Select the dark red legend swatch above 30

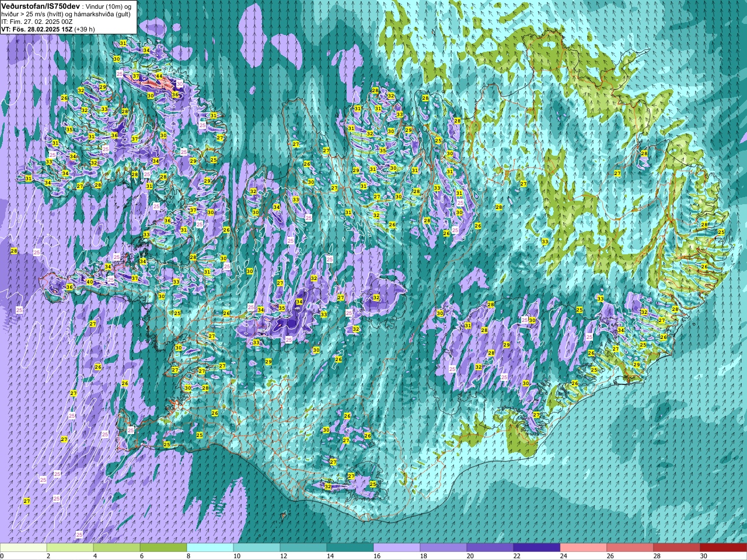click(724, 548)
